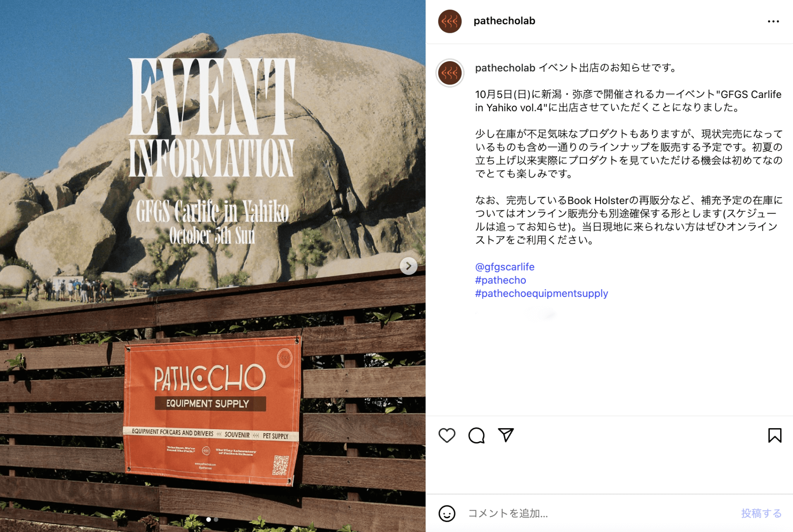Click the orange Pathecho banner in photo

pyautogui.click(x=212, y=411)
